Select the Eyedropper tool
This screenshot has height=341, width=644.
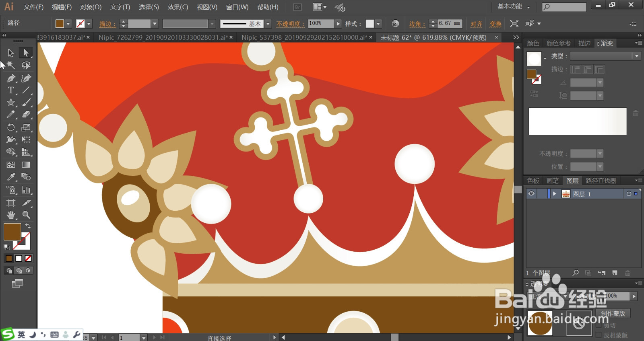11,177
